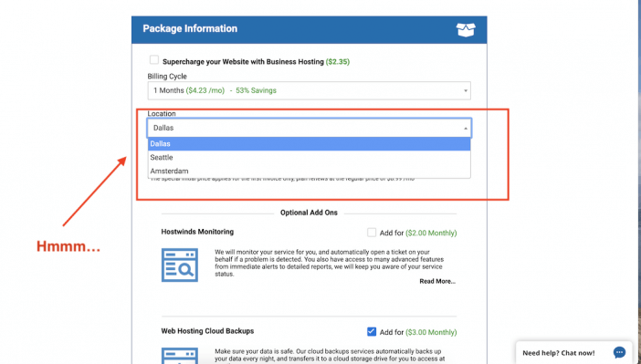Click the Hostwinds Monitoring magnifier icon
This screenshot has height=364, width=641.
click(x=180, y=265)
